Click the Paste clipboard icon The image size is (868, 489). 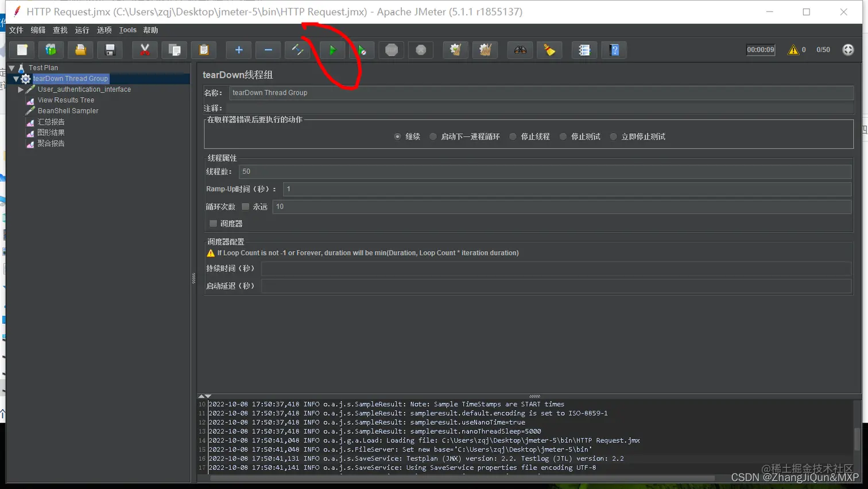204,50
